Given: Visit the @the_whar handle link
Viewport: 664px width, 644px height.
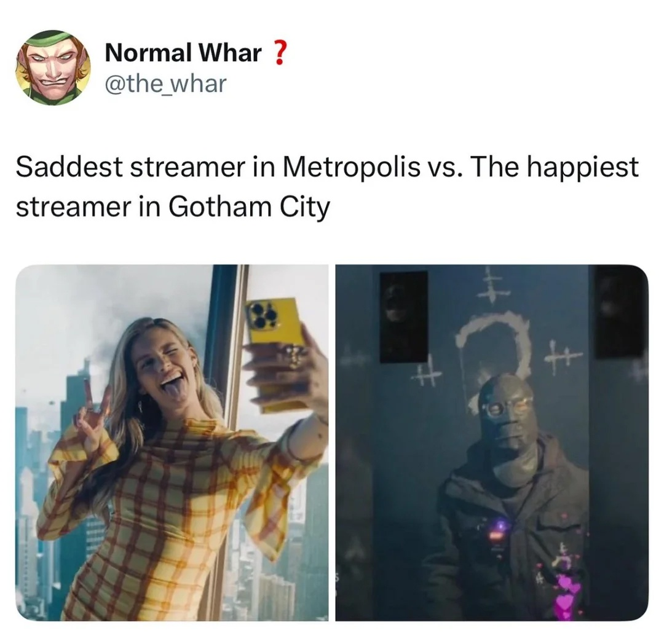Looking at the screenshot, I should pyautogui.click(x=165, y=84).
